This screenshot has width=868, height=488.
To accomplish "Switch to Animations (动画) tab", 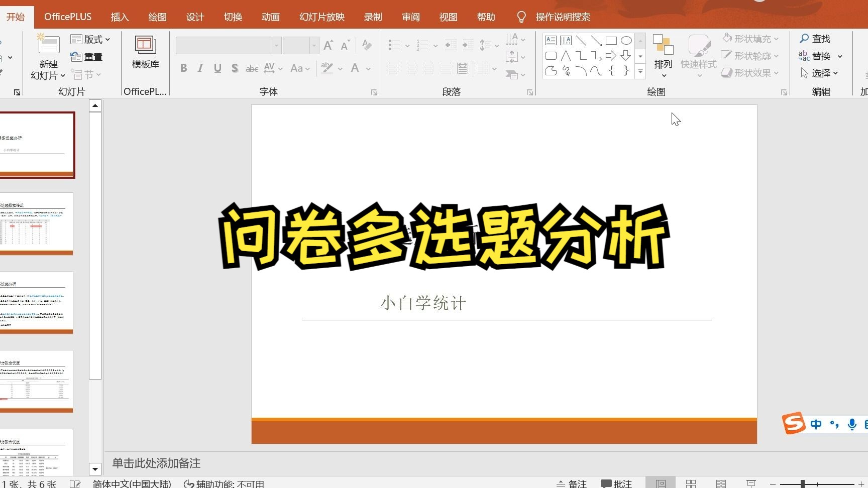I will point(270,17).
